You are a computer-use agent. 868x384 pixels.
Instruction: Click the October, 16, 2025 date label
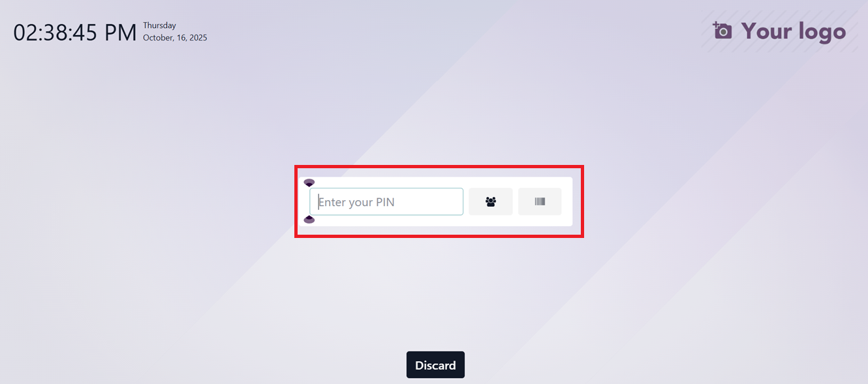[175, 38]
